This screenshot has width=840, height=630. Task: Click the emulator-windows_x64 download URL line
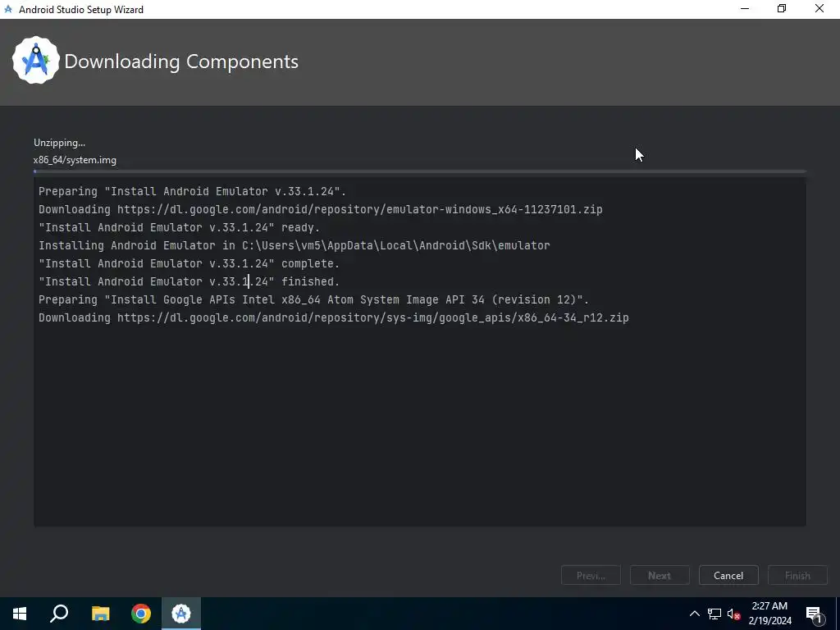click(321, 209)
